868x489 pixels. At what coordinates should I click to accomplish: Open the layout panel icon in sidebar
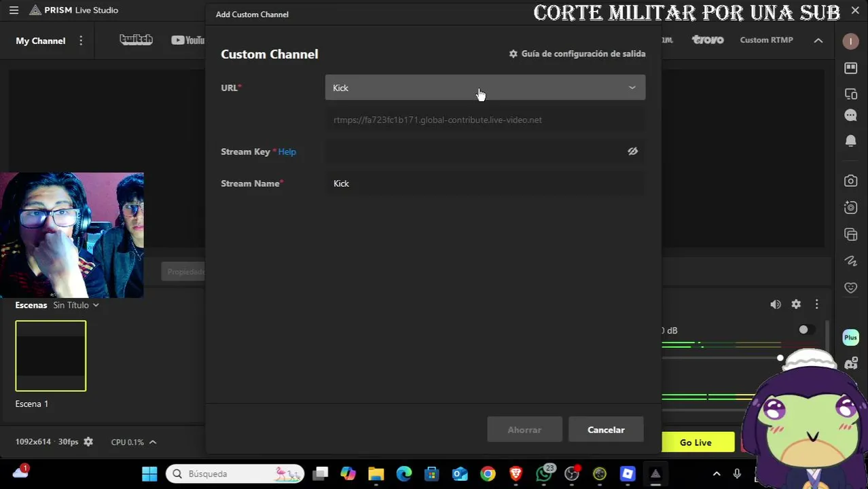[851, 68]
